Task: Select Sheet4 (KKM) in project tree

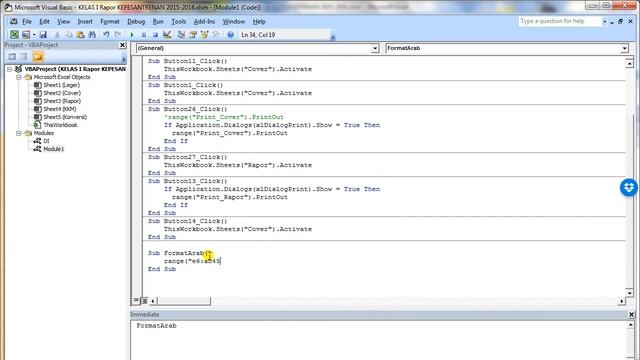Action: [59, 109]
